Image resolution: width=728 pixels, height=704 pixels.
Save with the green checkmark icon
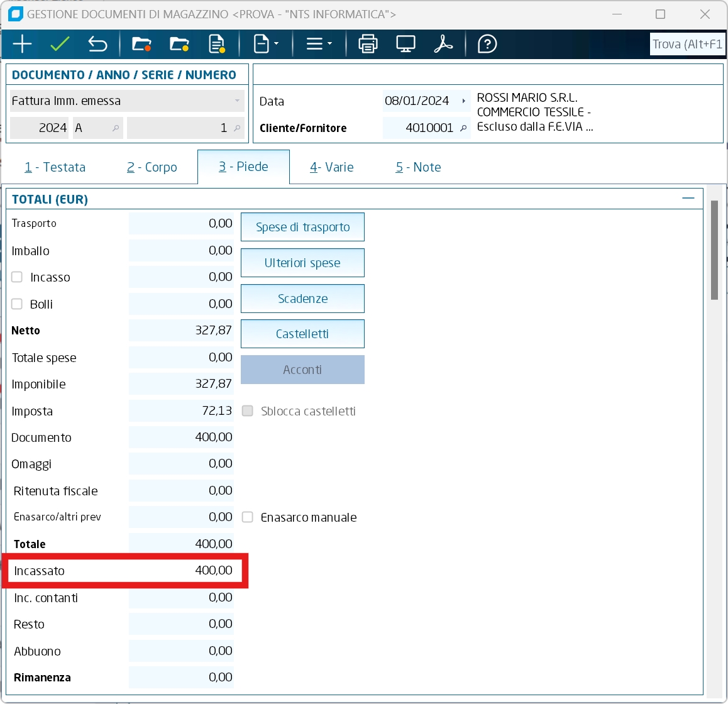pyautogui.click(x=60, y=44)
